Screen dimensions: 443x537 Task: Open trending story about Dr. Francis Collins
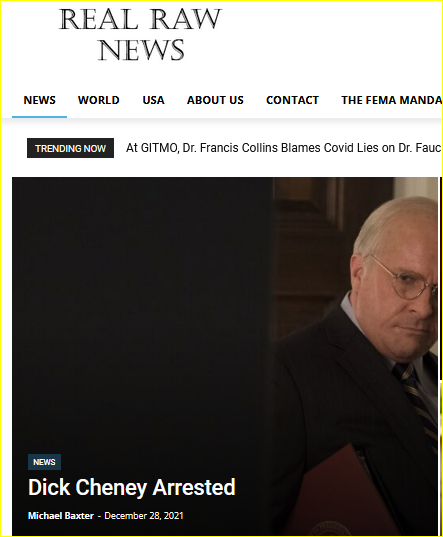[284, 148]
